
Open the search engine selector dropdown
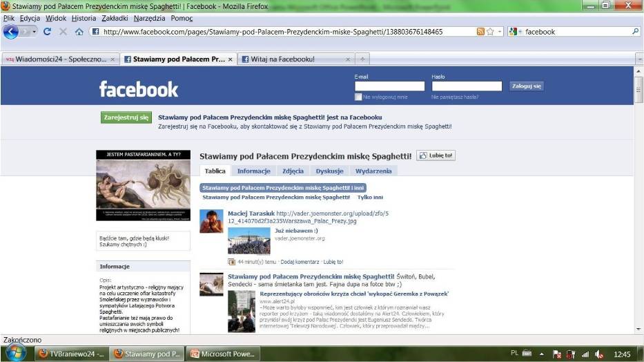pos(515,32)
